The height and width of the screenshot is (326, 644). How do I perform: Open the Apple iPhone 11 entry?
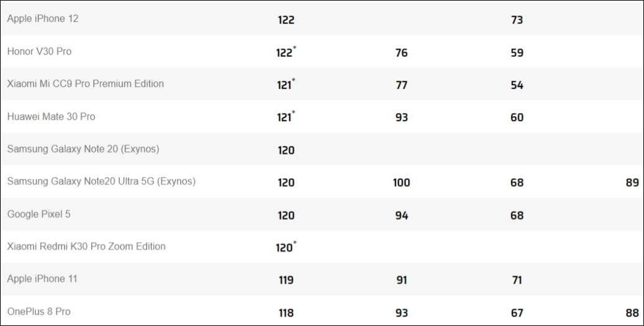42,279
